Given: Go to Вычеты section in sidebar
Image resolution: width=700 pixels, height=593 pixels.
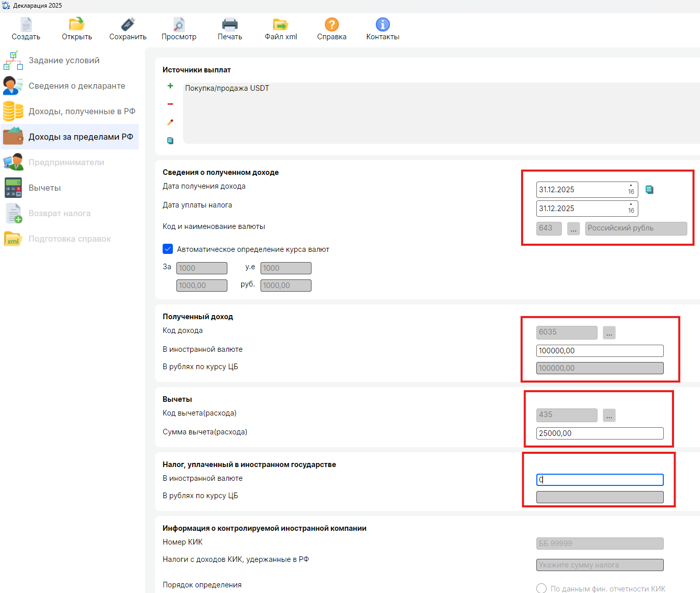Looking at the screenshot, I should (45, 188).
